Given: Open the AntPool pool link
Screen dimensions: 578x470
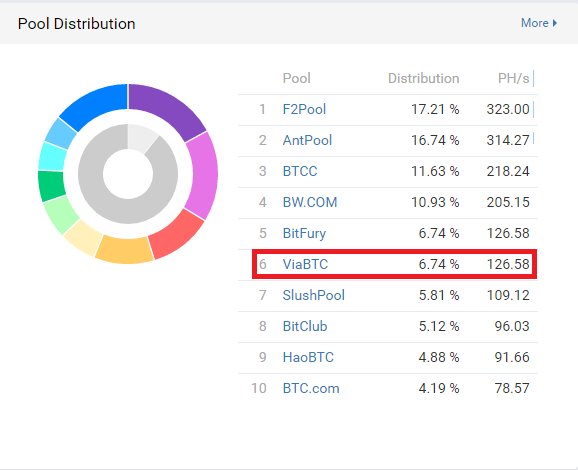Looking at the screenshot, I should point(307,140).
